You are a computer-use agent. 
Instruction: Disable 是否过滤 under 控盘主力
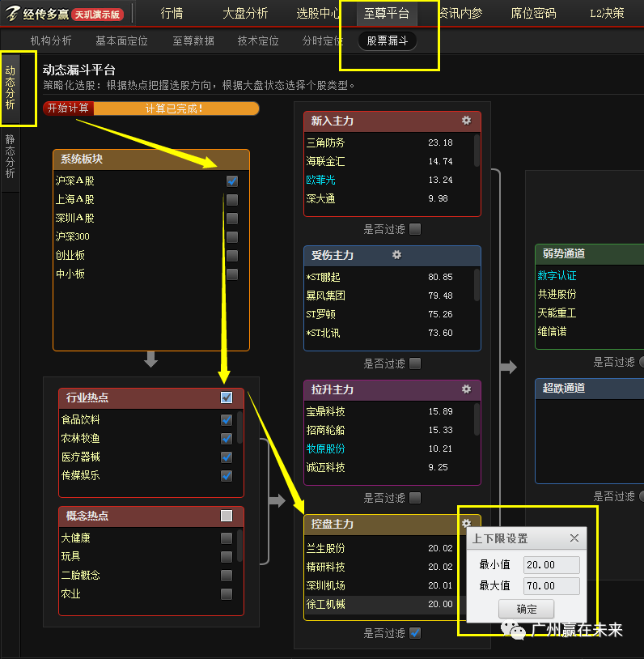coord(415,632)
